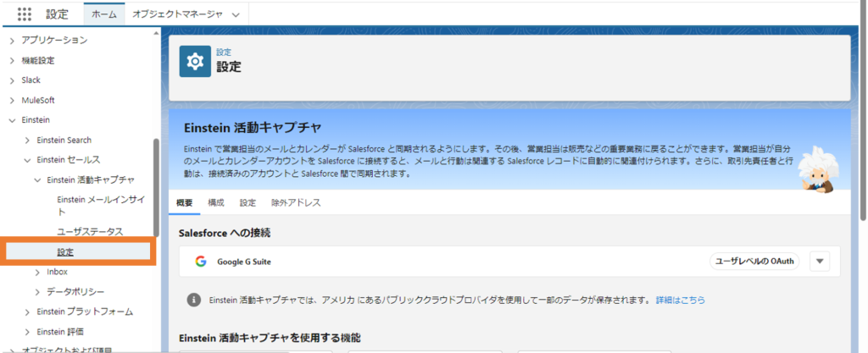
Task: Expand the Slack tree node
Action: [x=12, y=80]
